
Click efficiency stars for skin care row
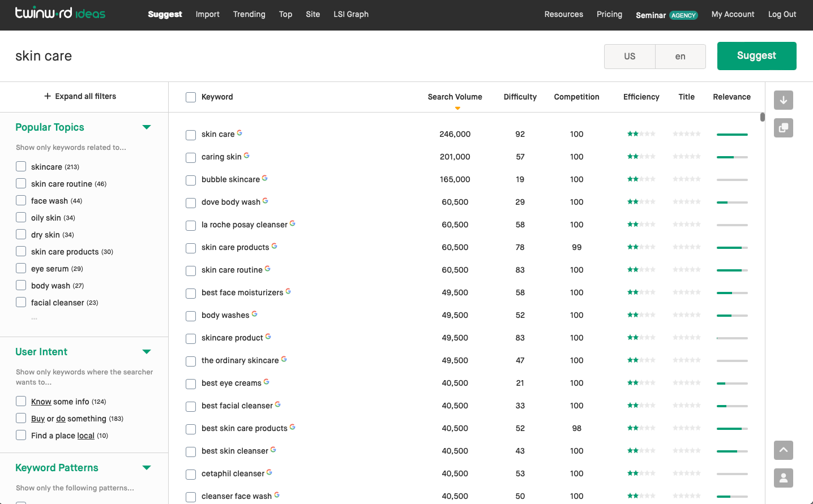point(641,134)
